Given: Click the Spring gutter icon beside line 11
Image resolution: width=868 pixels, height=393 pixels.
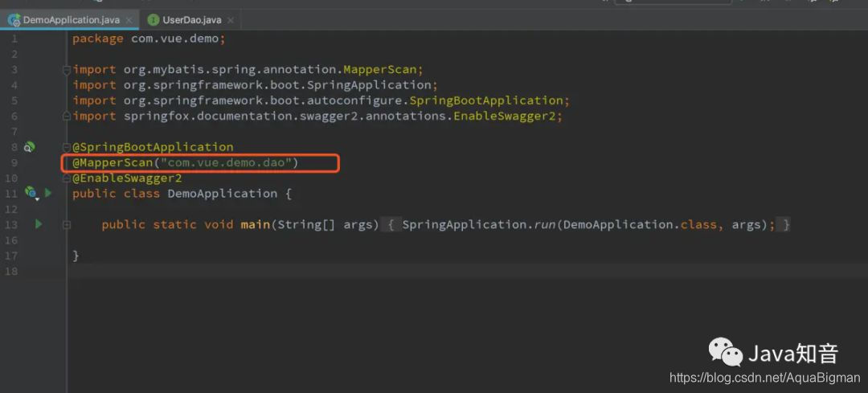Looking at the screenshot, I should coord(31,193).
